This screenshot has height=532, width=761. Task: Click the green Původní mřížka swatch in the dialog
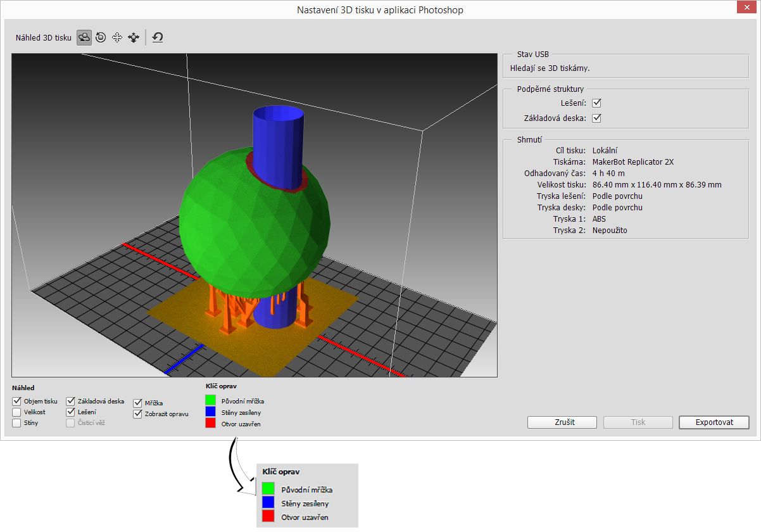click(x=211, y=400)
